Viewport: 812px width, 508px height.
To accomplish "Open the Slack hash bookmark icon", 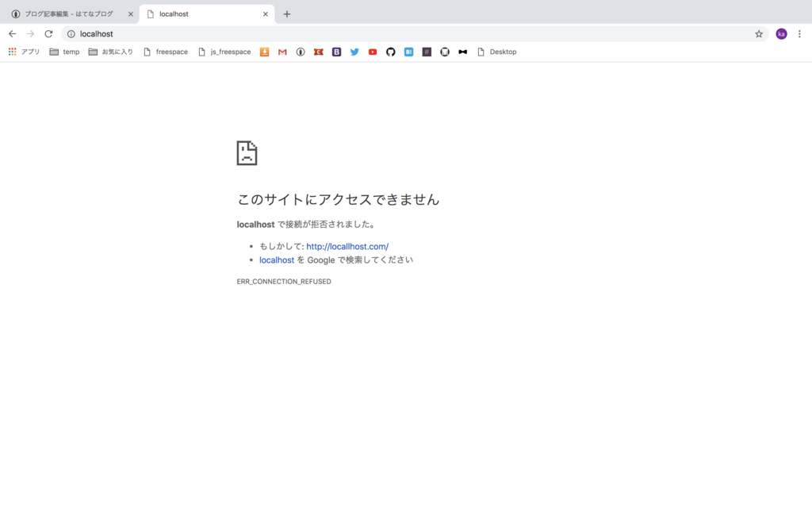I will point(427,52).
